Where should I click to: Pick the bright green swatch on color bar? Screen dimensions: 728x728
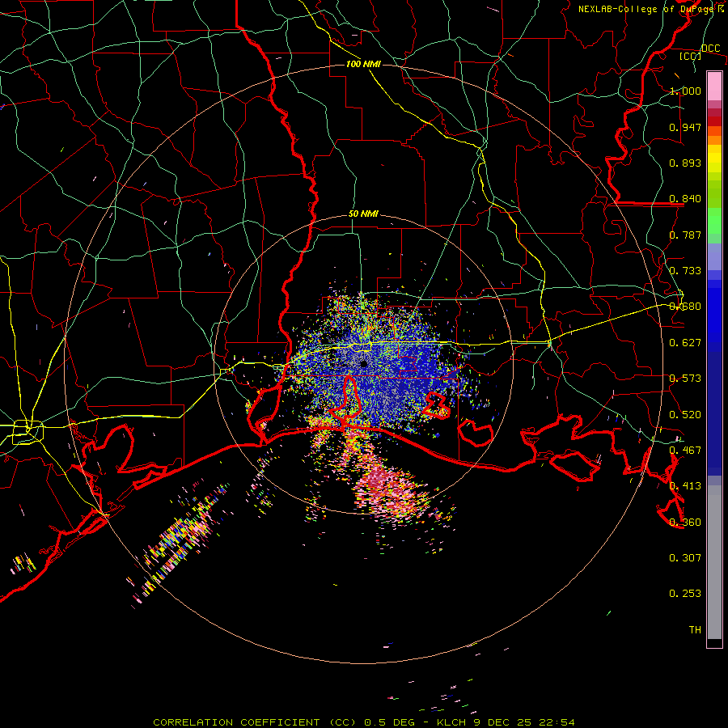(x=714, y=221)
